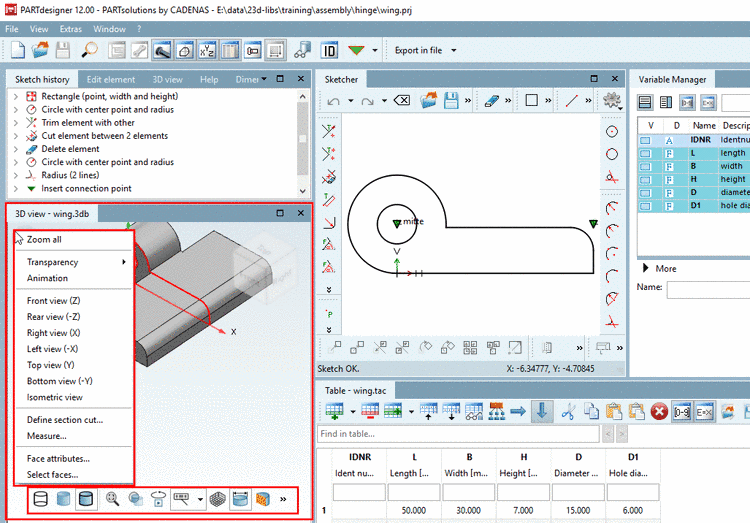The width and height of the screenshot is (750, 523).
Task: Click the zoom magnifier in 3D view toolbar
Action: [x=112, y=499]
